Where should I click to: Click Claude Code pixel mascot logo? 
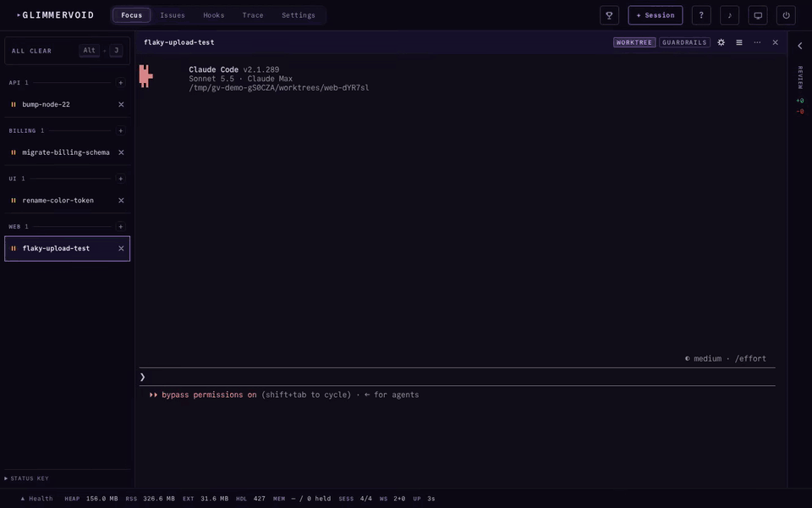pos(145,76)
